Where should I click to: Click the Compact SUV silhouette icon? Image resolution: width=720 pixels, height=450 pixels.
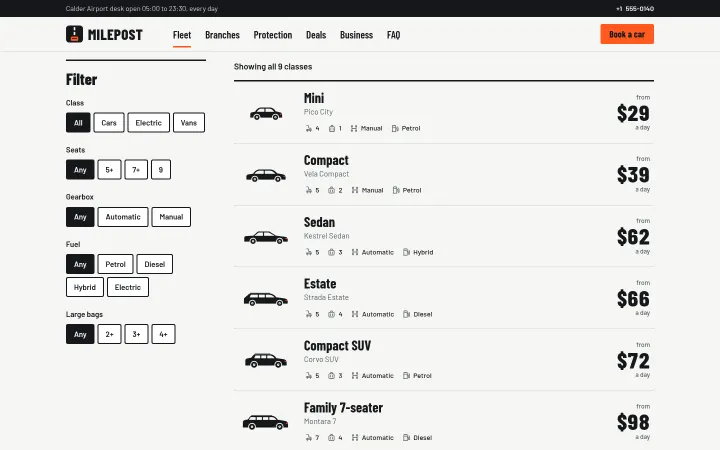coord(266,361)
